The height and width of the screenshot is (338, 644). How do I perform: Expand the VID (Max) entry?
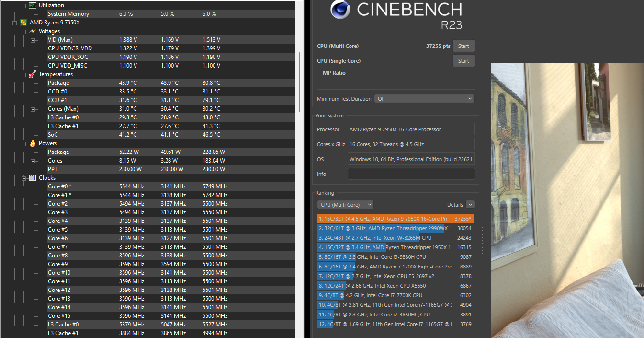click(32, 39)
